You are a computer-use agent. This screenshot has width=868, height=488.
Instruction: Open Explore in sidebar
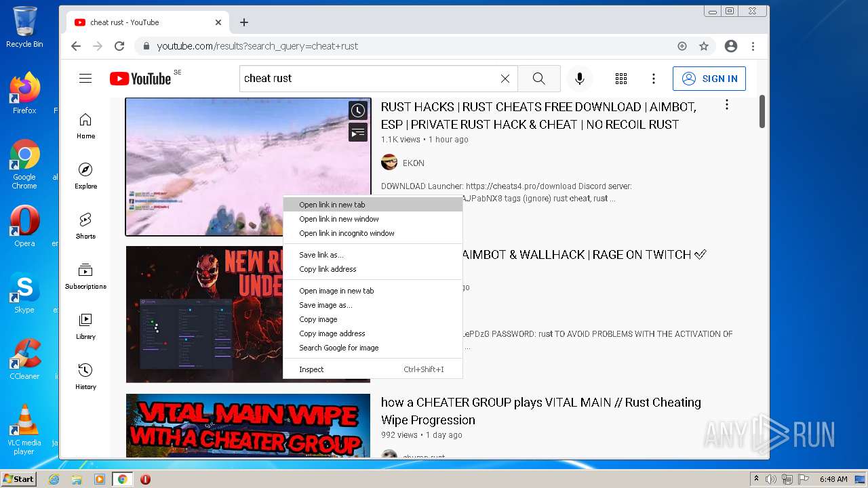coord(85,176)
